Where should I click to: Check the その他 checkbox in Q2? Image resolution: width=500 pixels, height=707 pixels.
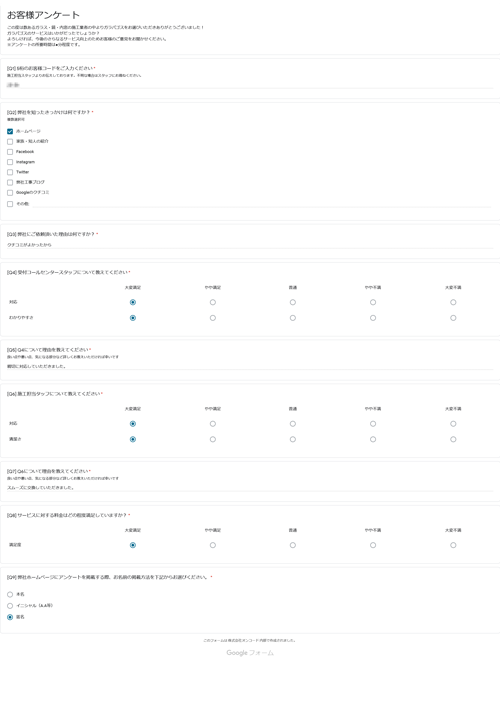(x=10, y=204)
